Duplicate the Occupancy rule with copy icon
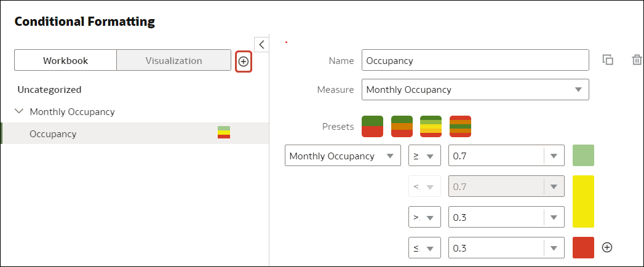This screenshot has width=644, height=267. pos(608,60)
